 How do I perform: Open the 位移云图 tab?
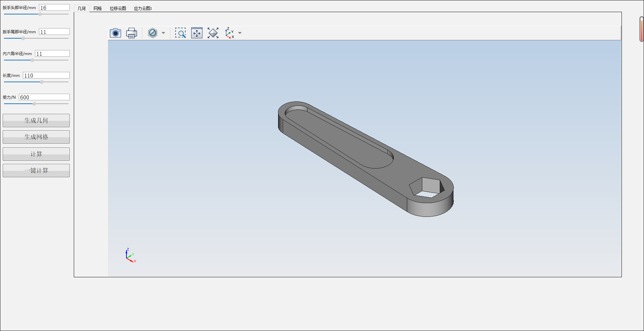tap(118, 8)
